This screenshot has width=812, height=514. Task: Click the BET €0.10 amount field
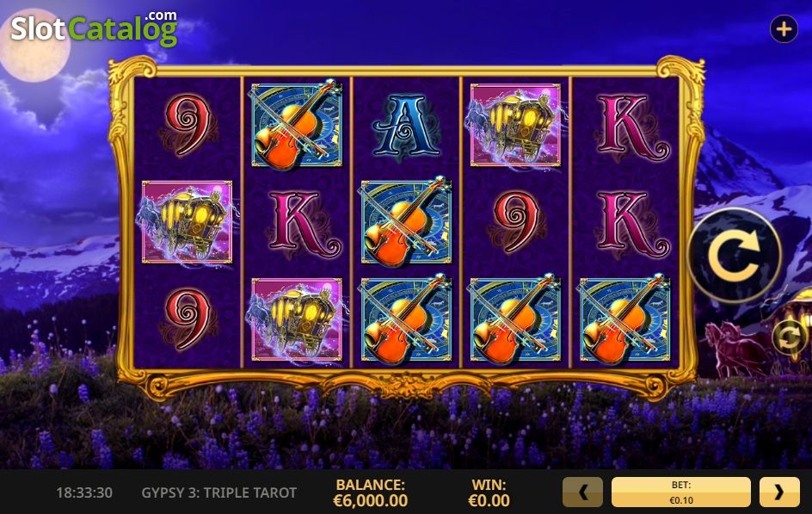pos(681,492)
